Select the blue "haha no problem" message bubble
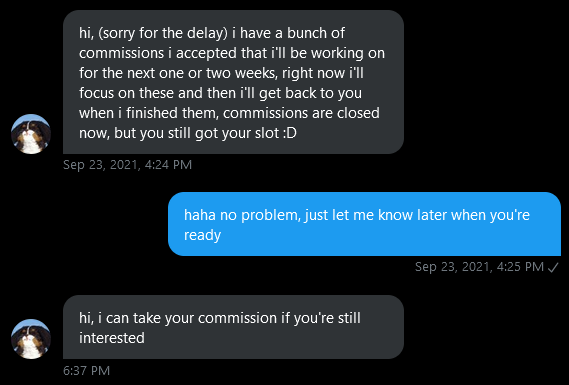 [364, 224]
